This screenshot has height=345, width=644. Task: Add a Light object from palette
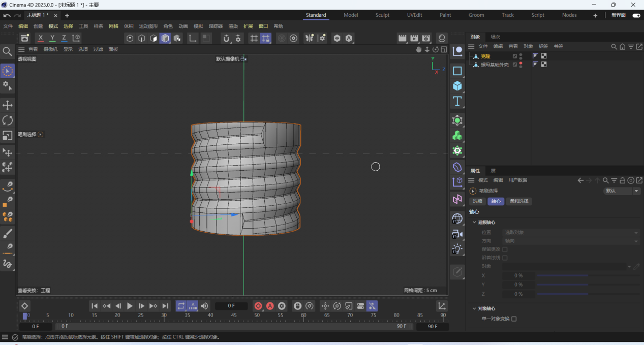click(457, 249)
